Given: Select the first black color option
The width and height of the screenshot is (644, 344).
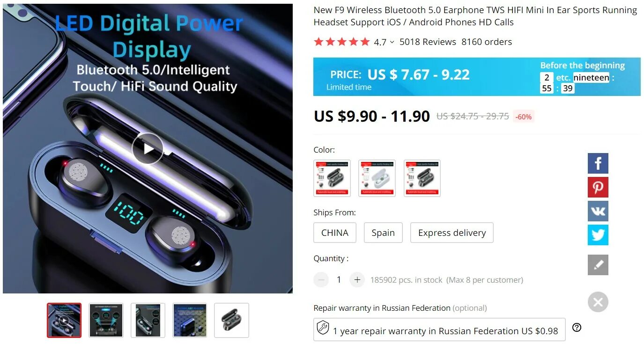Looking at the screenshot, I should tap(332, 178).
